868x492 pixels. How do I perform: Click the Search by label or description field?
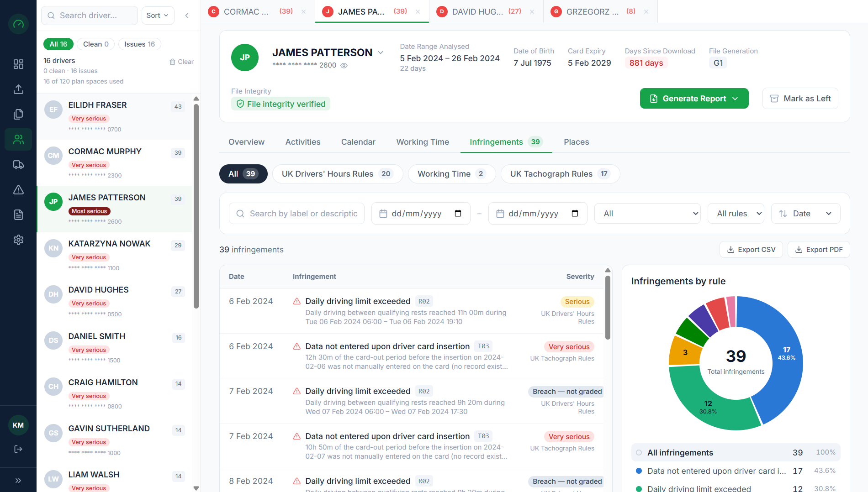coord(296,214)
